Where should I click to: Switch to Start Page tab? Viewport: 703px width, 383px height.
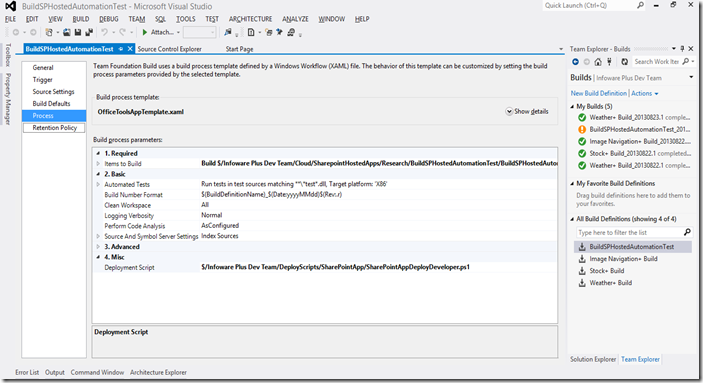click(x=239, y=49)
